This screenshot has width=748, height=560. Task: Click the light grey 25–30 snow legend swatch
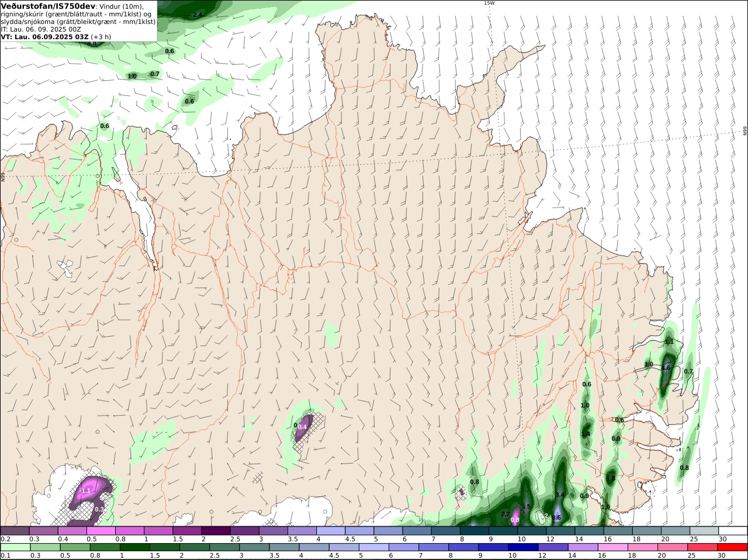pos(705,531)
